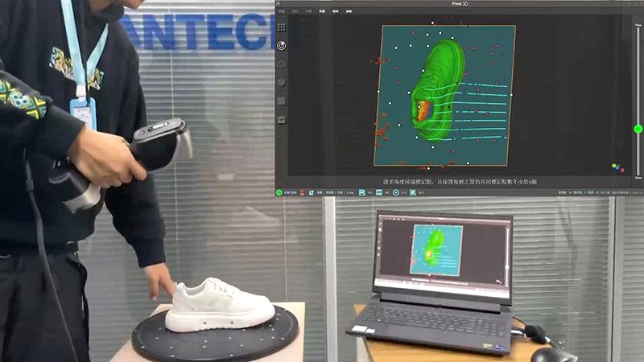Click the iReal 3D window title text
This screenshot has width=644, height=362.
click(x=459, y=4)
